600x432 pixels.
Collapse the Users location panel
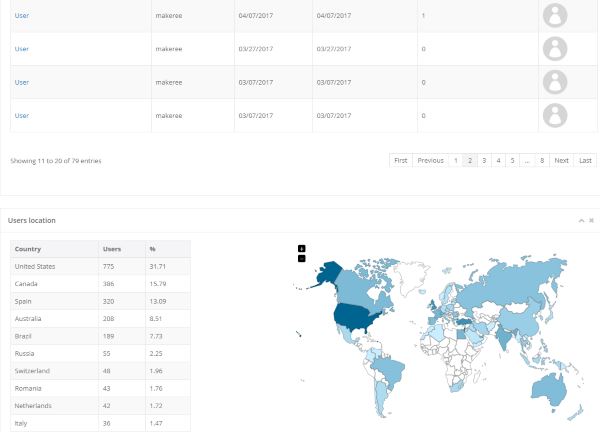581,220
